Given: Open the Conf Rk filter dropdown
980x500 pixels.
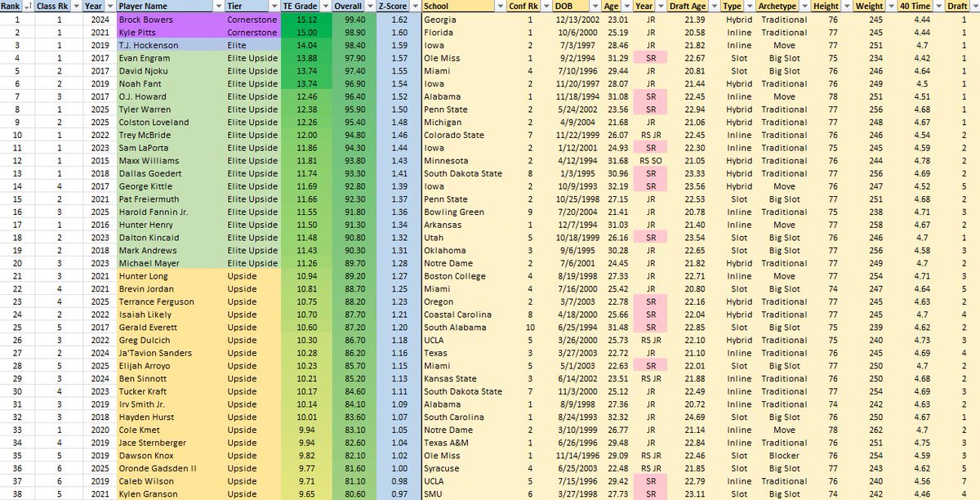Looking at the screenshot, I should click(x=546, y=6).
